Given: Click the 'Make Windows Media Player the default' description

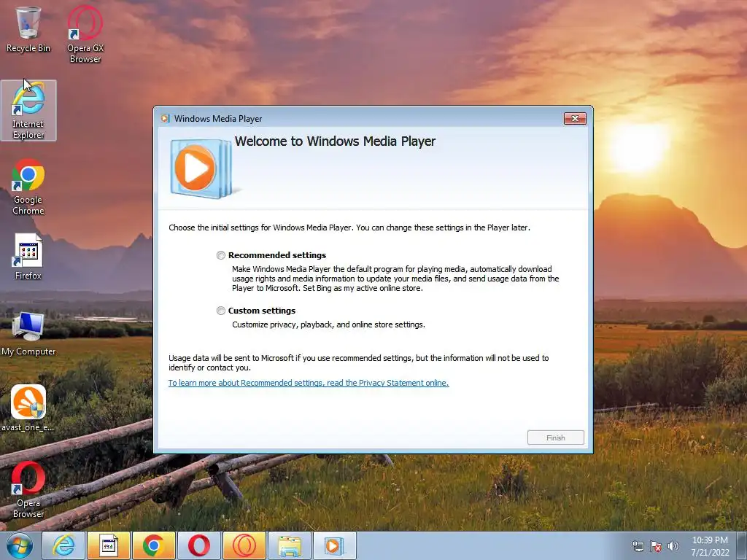Looking at the screenshot, I should click(x=395, y=279).
